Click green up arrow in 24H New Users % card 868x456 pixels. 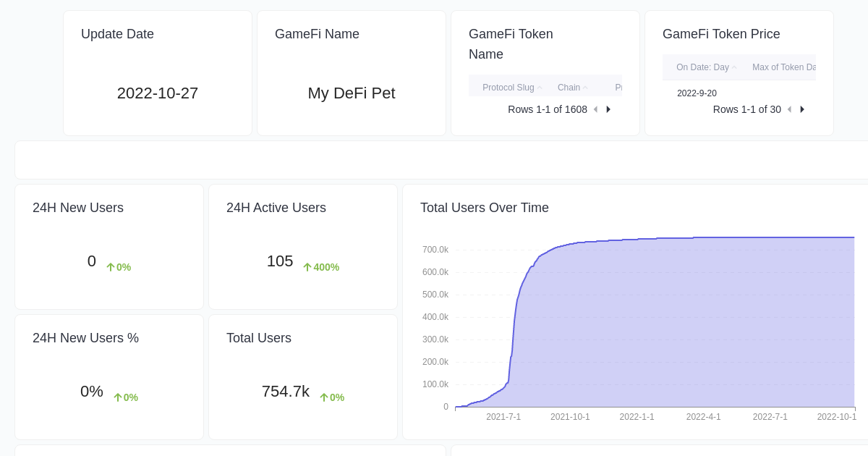[x=117, y=397]
